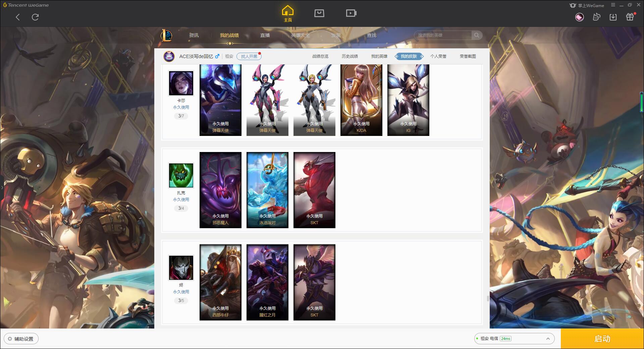Open the pink user avatar icon
The width and height of the screenshot is (644, 349).
(x=580, y=17)
